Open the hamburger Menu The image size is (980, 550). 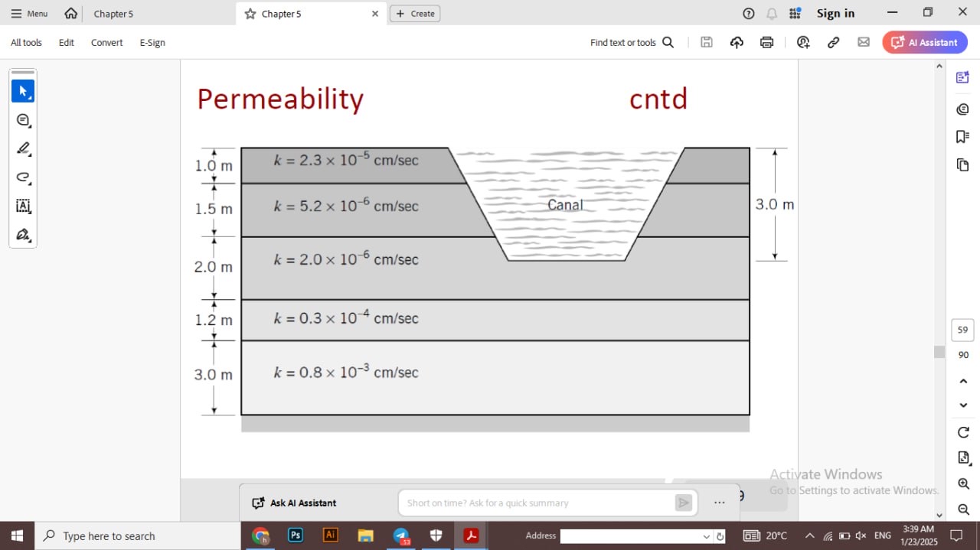(x=29, y=14)
